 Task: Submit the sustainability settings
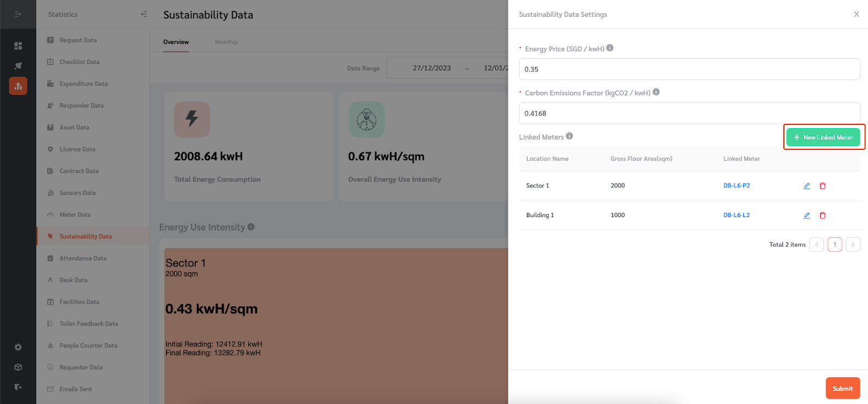(x=843, y=388)
